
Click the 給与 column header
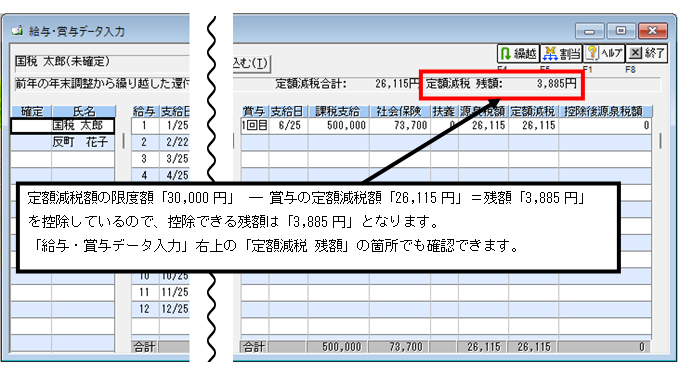tap(144, 111)
